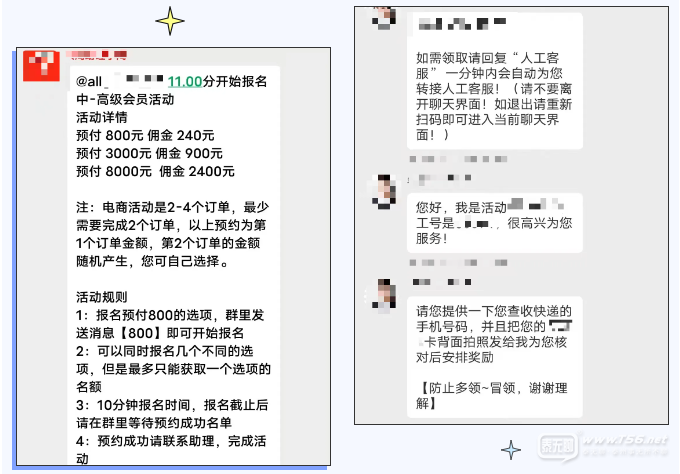Click the '活动规则' heading text
Image resolution: width=680 pixels, height=474 pixels.
click(x=101, y=297)
